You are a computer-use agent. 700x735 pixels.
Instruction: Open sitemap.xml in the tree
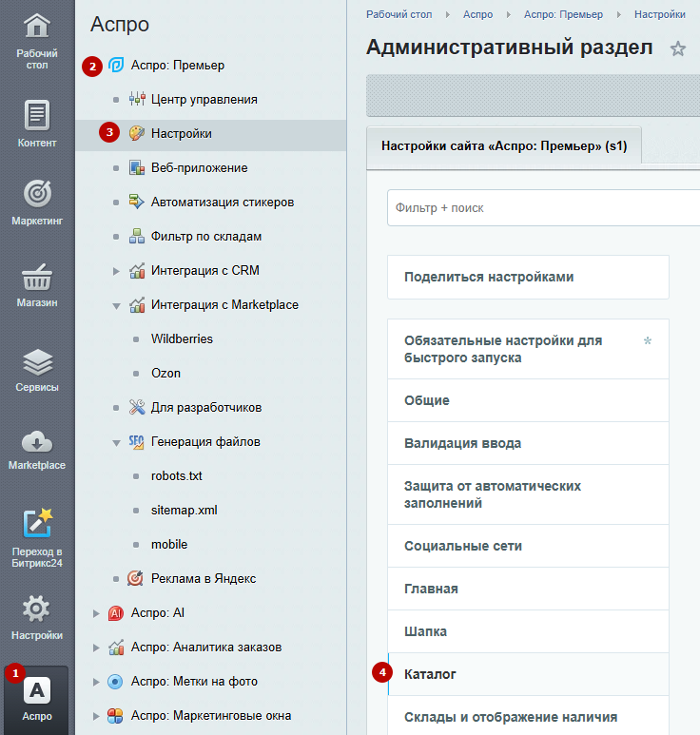pyautogui.click(x=185, y=510)
